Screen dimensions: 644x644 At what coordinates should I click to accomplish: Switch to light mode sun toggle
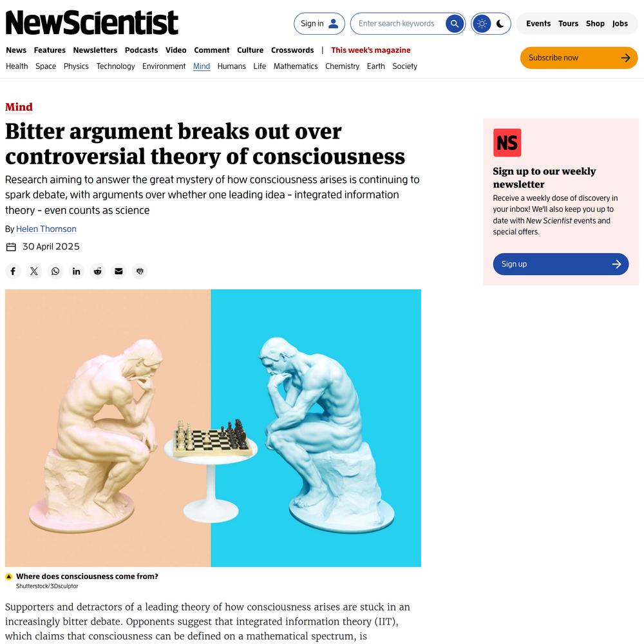[x=482, y=23]
